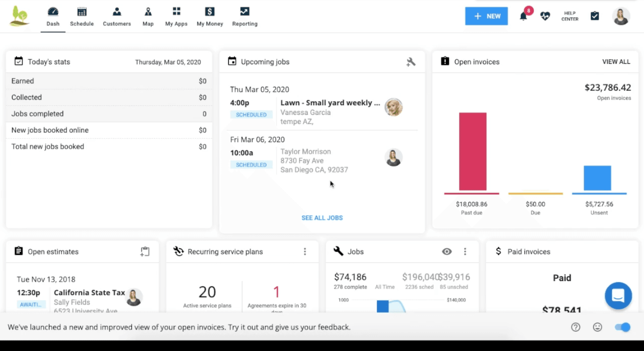Open the Intercom chat bubble
Screen dimensions: 644x351
pyautogui.click(x=618, y=296)
